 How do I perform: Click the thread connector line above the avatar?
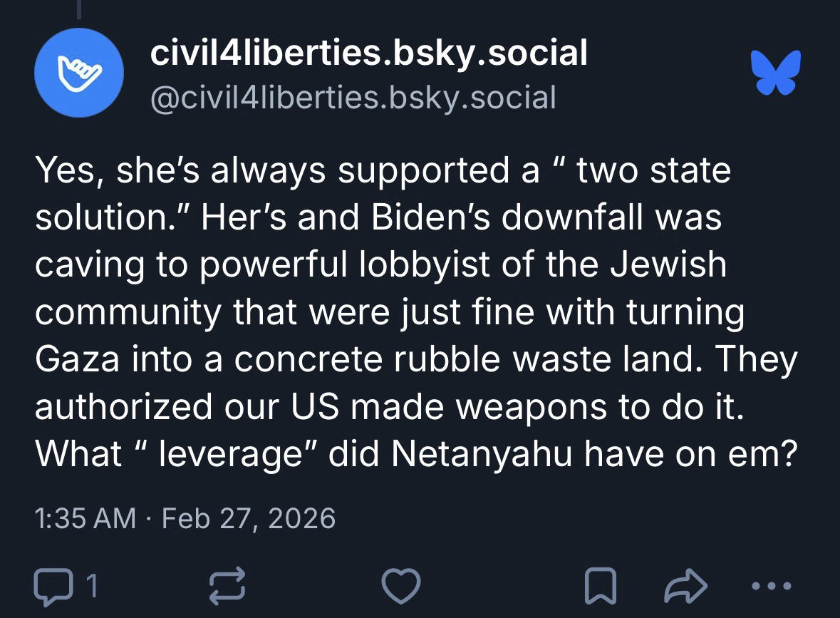click(x=80, y=9)
